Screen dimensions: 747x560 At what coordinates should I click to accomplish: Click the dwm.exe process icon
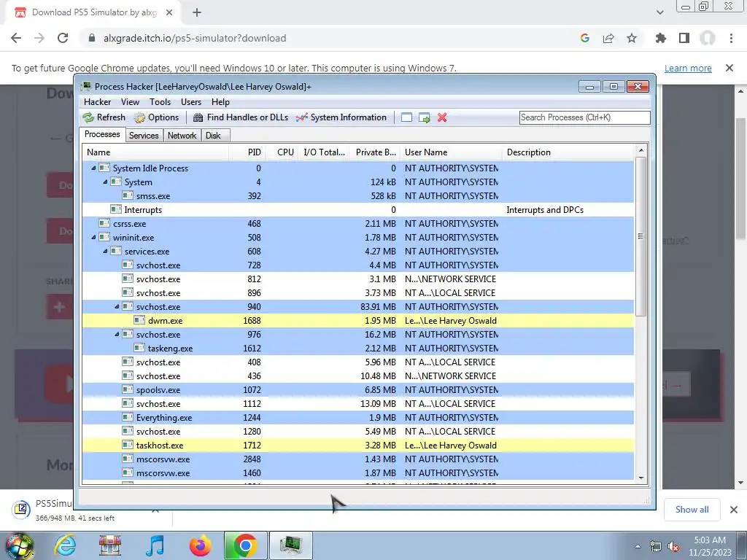point(139,321)
